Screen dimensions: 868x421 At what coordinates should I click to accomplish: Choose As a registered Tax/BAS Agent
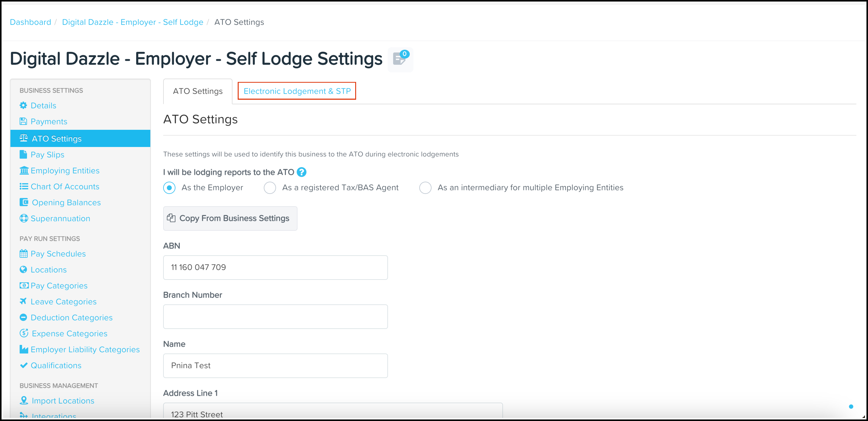click(x=270, y=188)
